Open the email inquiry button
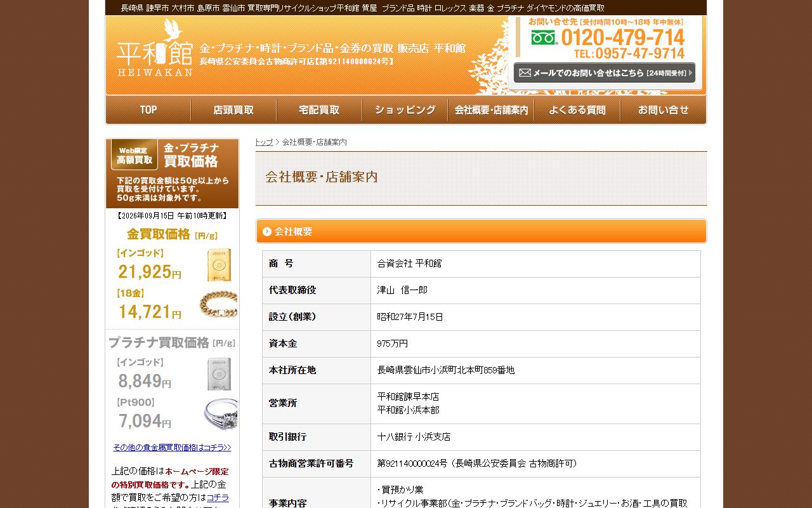 coord(605,72)
